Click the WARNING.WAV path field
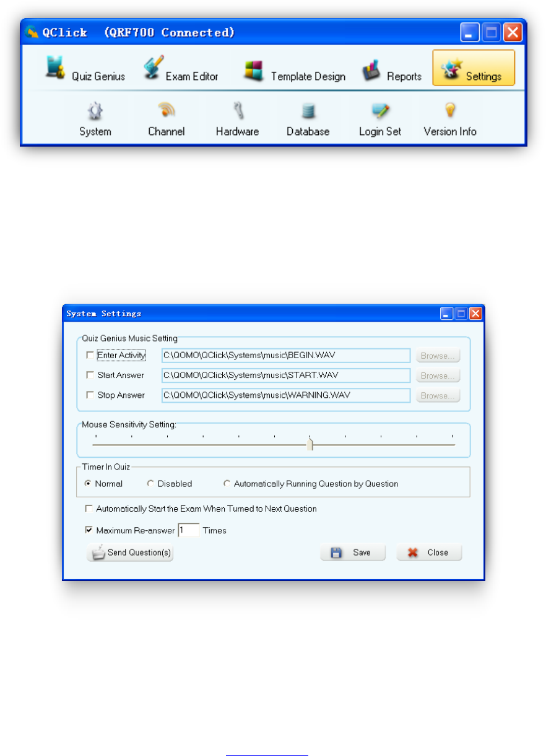Image resolution: width=546 pixels, height=756 pixels. [x=286, y=395]
